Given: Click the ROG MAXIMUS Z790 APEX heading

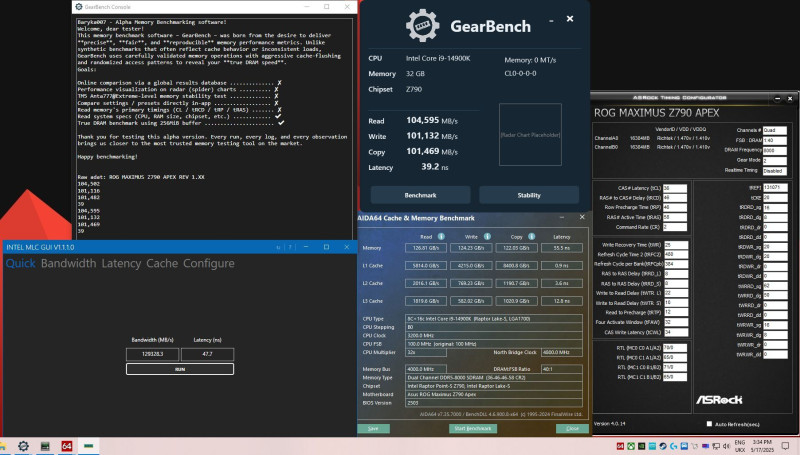Looking at the screenshot, I should tap(656, 113).
